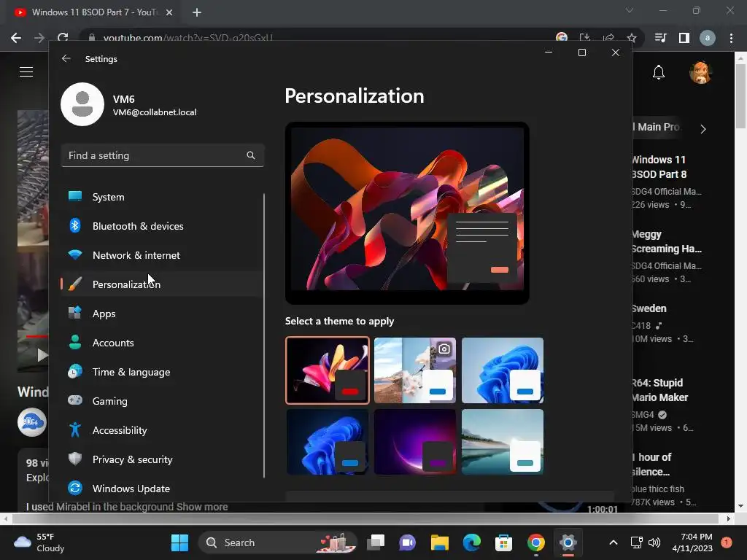This screenshot has width=747, height=560.
Task: Open the Apps settings category
Action: (162, 314)
